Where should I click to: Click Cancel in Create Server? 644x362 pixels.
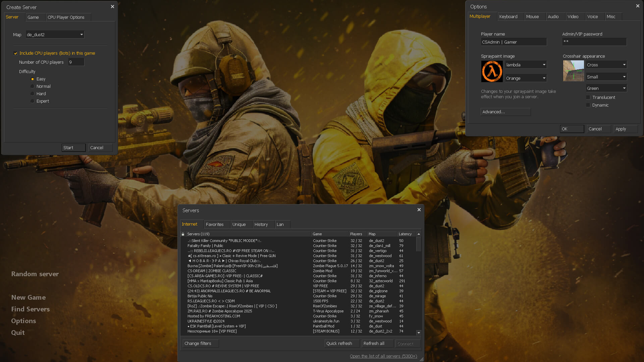point(100,148)
